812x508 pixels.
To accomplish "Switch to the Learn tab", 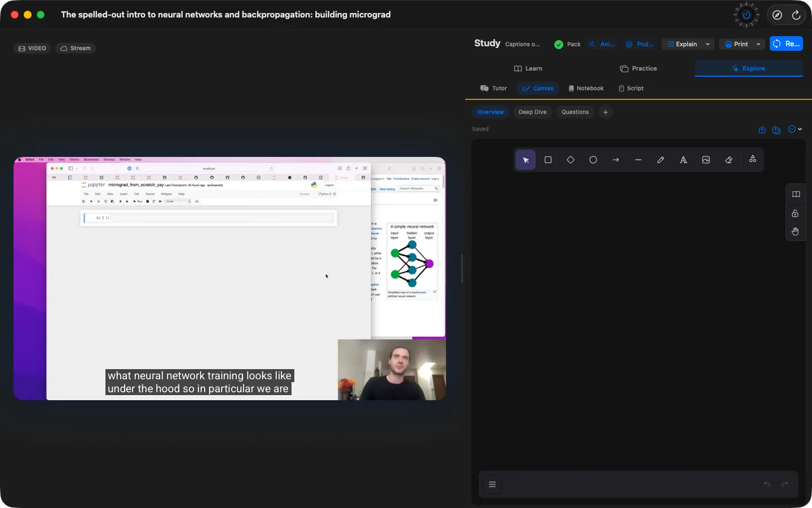I will (x=528, y=68).
